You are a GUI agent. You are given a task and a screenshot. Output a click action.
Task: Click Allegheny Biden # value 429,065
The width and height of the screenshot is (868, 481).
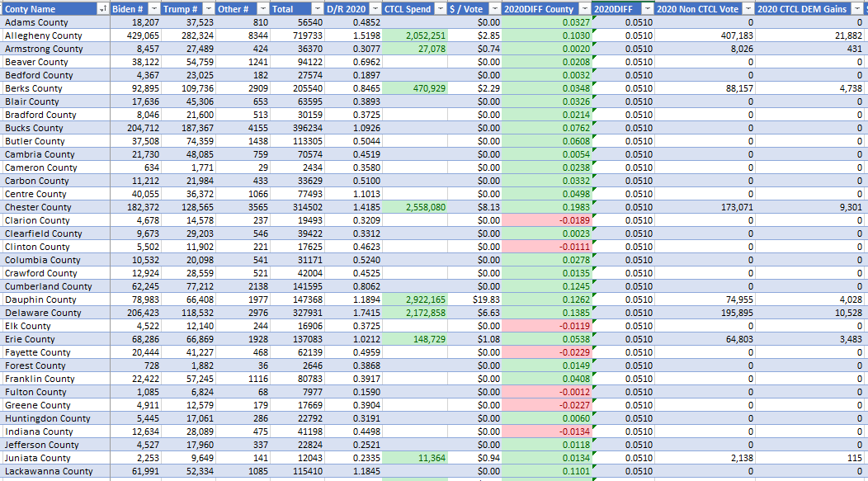point(143,35)
